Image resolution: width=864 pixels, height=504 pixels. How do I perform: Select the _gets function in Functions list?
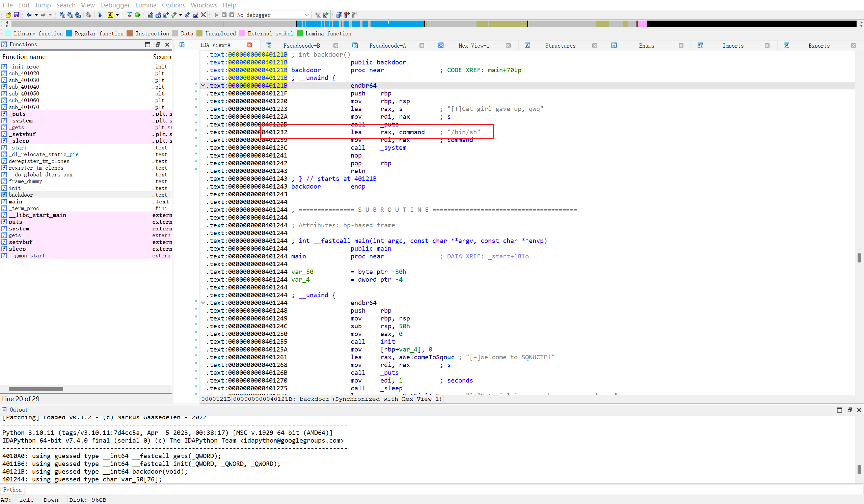(x=86, y=128)
